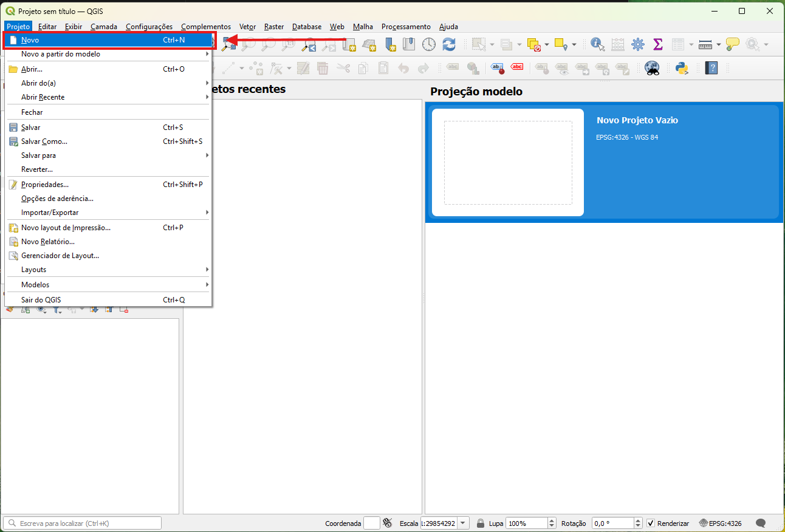Choose Fechar in the Projeto menu
The width and height of the screenshot is (785, 532).
click(108, 112)
